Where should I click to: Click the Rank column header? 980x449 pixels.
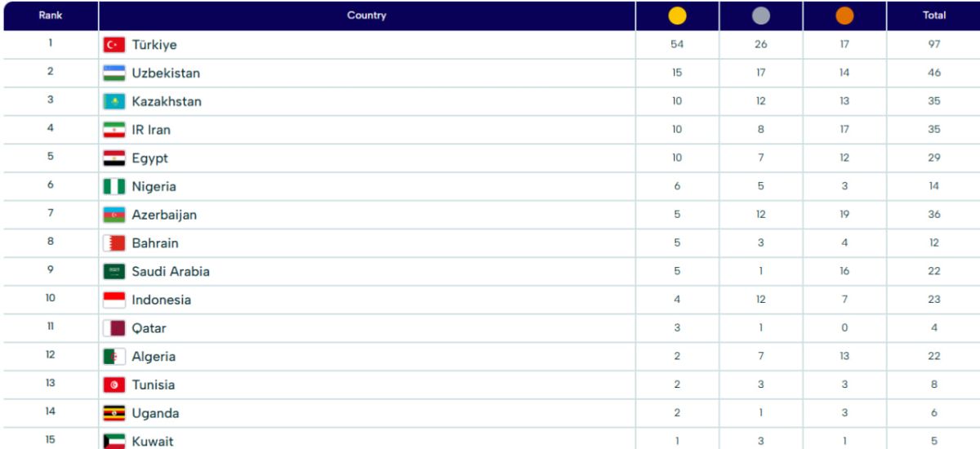click(x=50, y=16)
